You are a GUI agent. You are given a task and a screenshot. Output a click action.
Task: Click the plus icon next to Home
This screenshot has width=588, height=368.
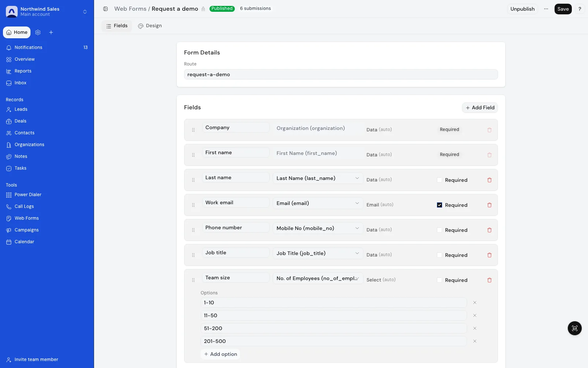pos(51,32)
